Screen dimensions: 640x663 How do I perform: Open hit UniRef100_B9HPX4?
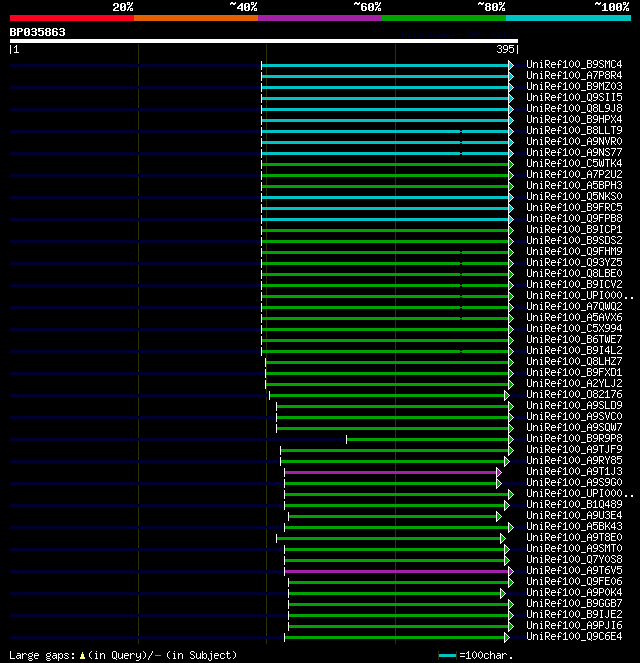[x=574, y=119]
